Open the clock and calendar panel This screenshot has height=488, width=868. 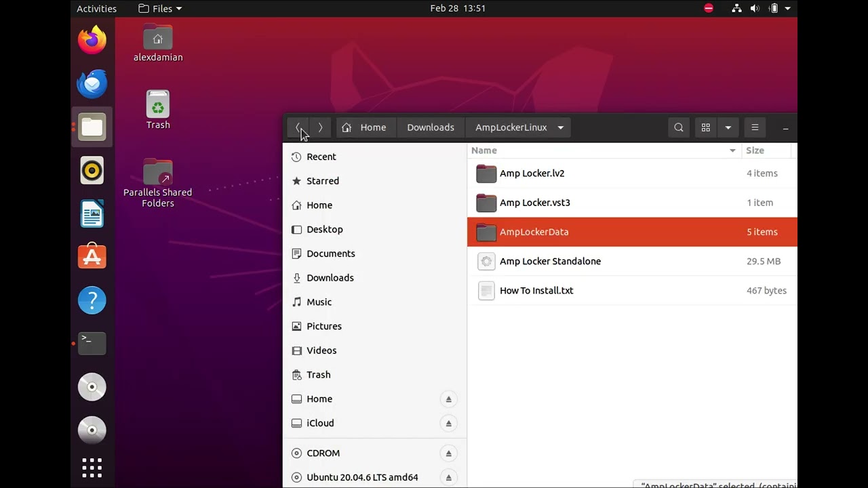point(458,8)
